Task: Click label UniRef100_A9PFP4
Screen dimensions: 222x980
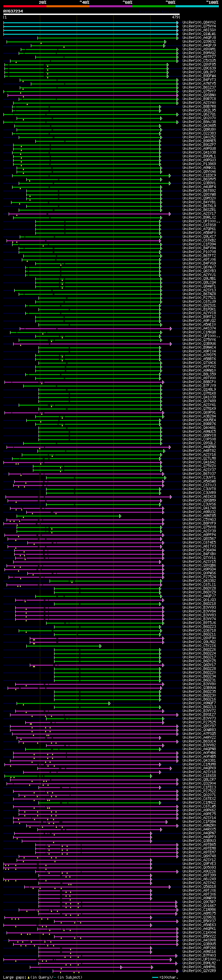Action: point(199,535)
